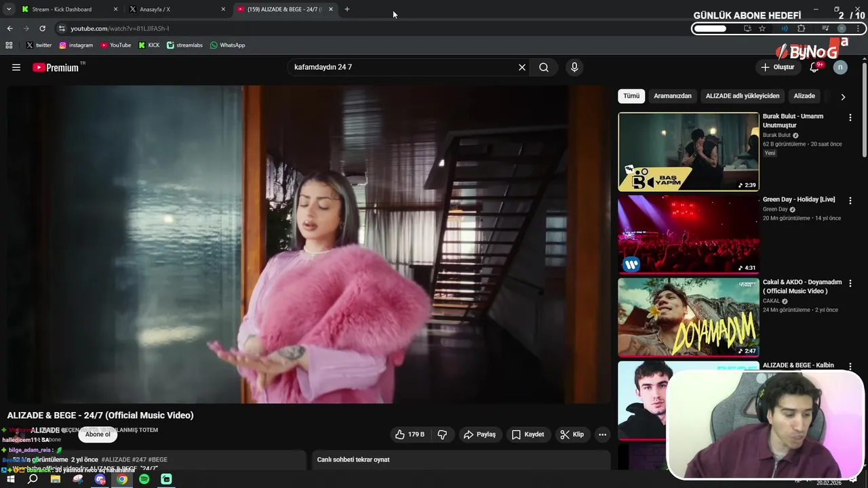The image size is (868, 488).
Task: Dislike the video with thumbs down
Action: click(x=442, y=434)
